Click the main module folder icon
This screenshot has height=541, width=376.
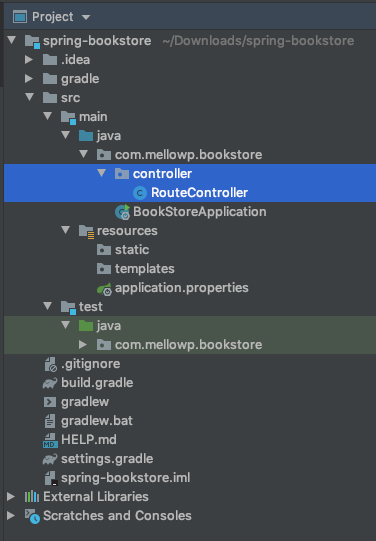click(68, 117)
